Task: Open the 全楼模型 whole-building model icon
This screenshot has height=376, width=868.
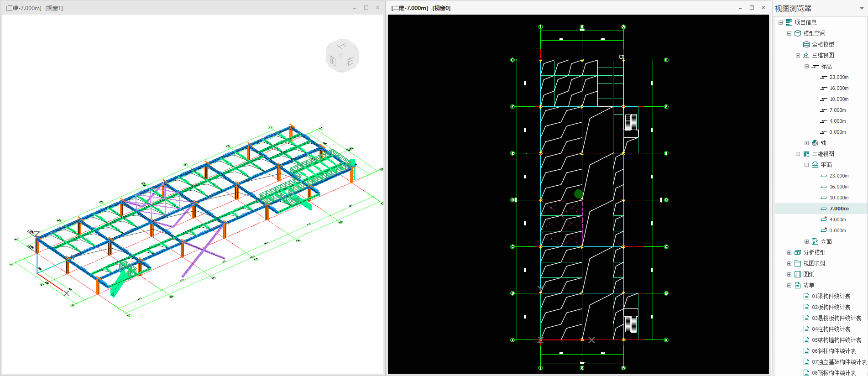Action: [806, 44]
